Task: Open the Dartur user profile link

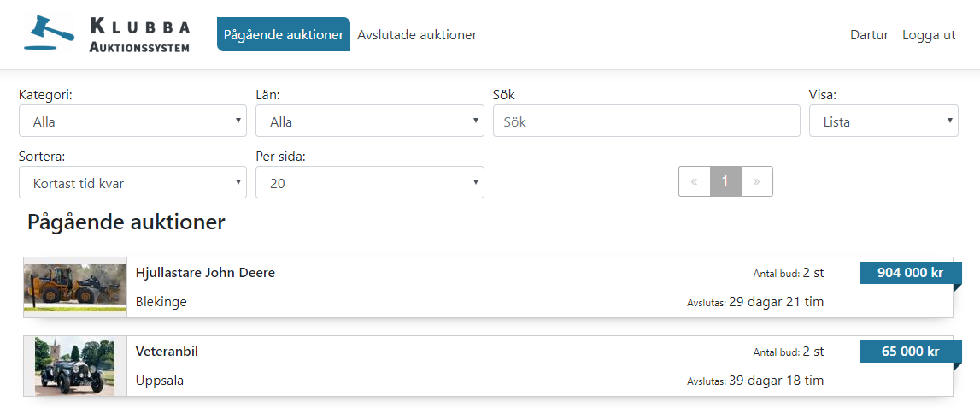Action: [870, 35]
